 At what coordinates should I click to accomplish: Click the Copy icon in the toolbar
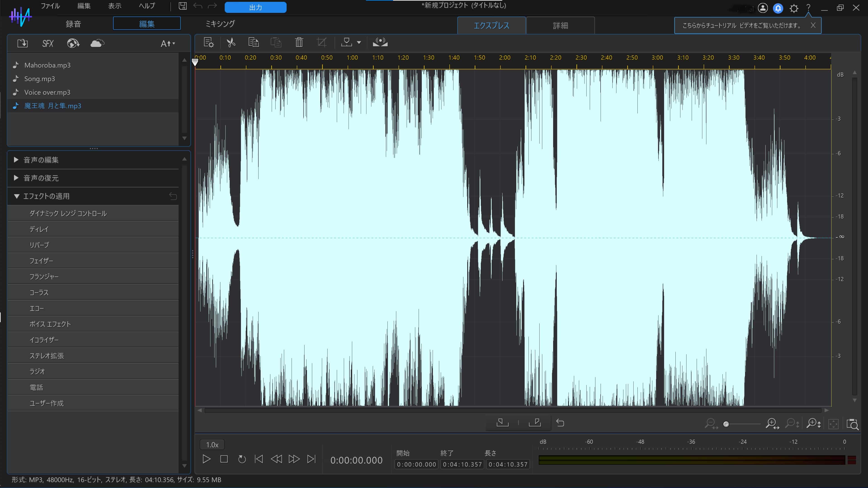(253, 42)
